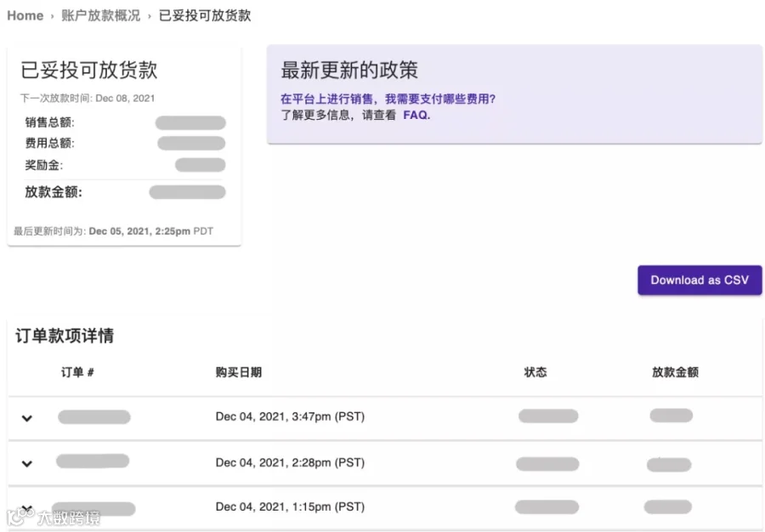This screenshot has width=765, height=532.
Task: Select the 购买日期 column header
Action: [x=239, y=372]
